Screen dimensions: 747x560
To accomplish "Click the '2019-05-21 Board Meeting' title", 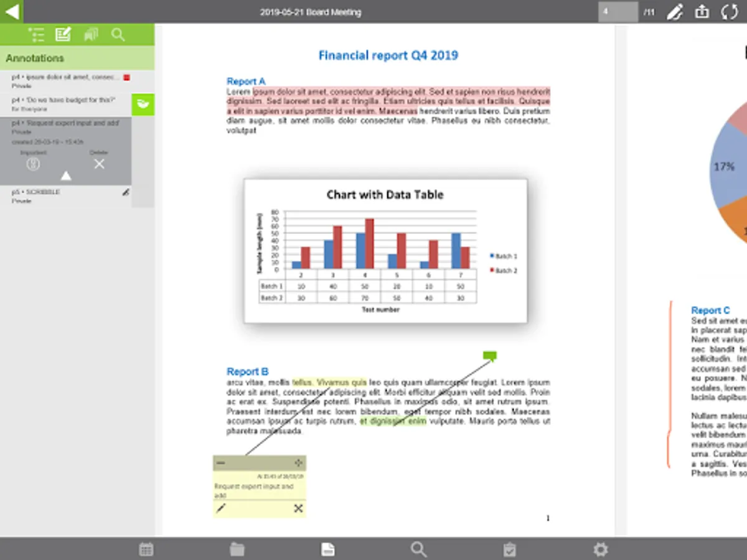I will click(x=311, y=12).
